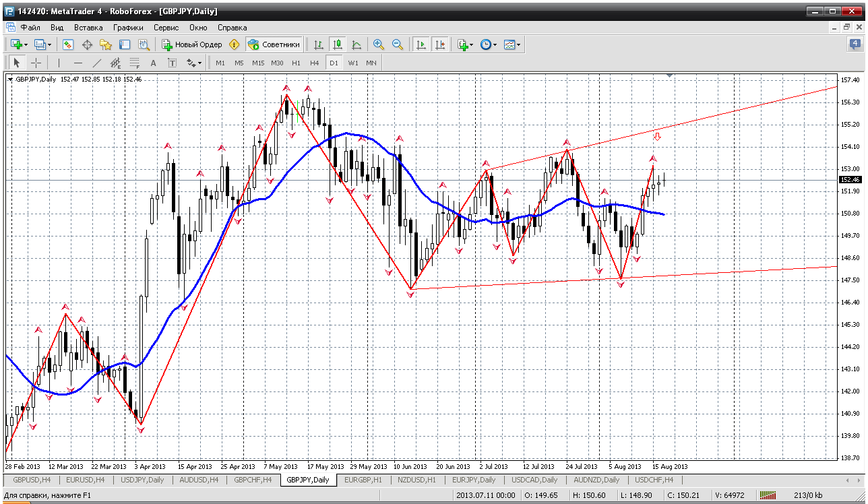The image size is (868, 504).
Task: Click the current price label 152.46
Action: (x=851, y=180)
